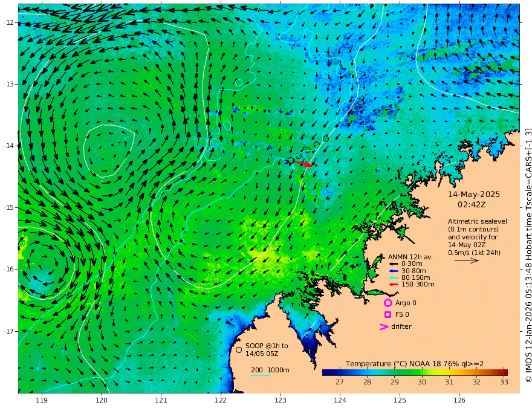The width and height of the screenshot is (532, 411).
Task: Click the '14 May 02Z' velocity date text
Action: 467,245
